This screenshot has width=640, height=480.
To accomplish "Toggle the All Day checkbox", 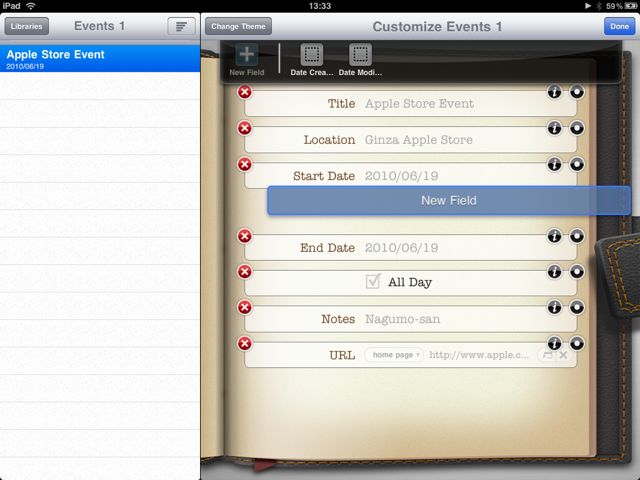I will click(373, 281).
